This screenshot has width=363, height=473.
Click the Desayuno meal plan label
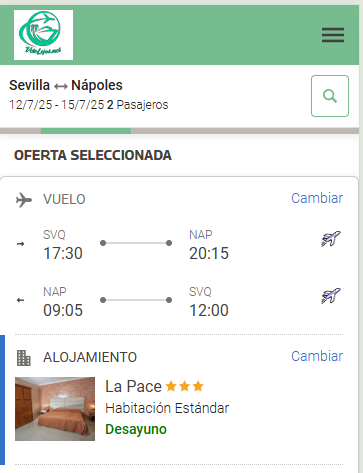[x=136, y=429]
